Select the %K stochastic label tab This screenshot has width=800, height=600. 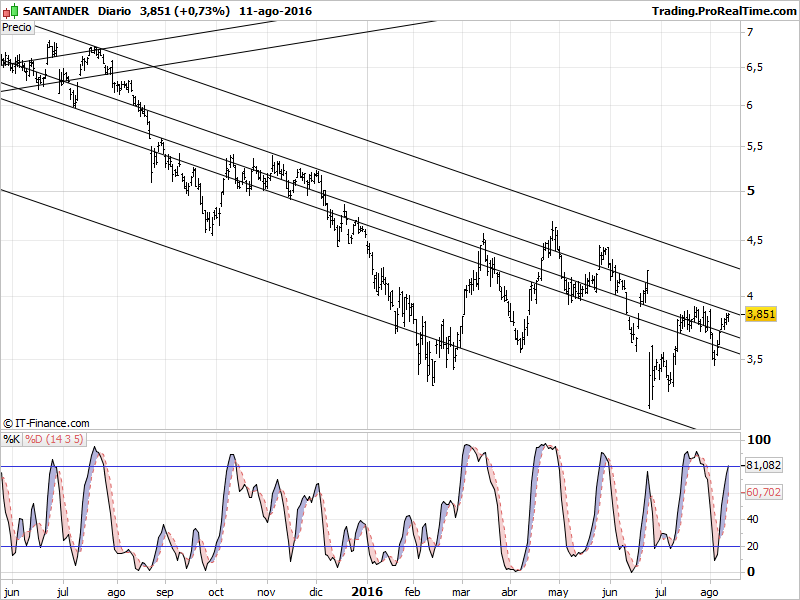click(x=11, y=439)
